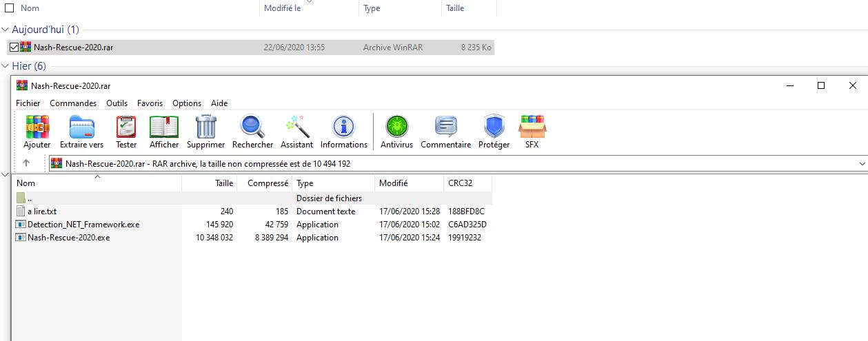Image resolution: width=868 pixels, height=341 pixels.
Task: Toggle the select-all checkbox beside Nom header
Action: [x=9, y=8]
